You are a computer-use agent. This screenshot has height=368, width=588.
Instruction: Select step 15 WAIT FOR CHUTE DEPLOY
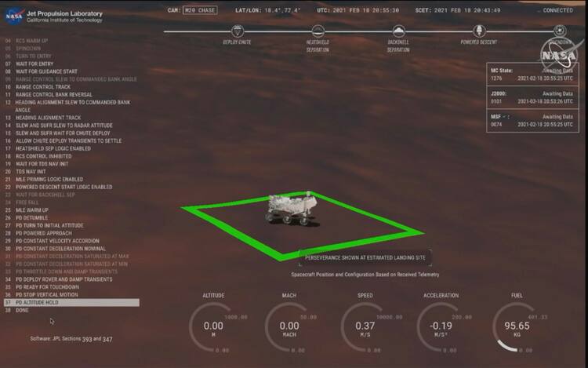(x=57, y=133)
